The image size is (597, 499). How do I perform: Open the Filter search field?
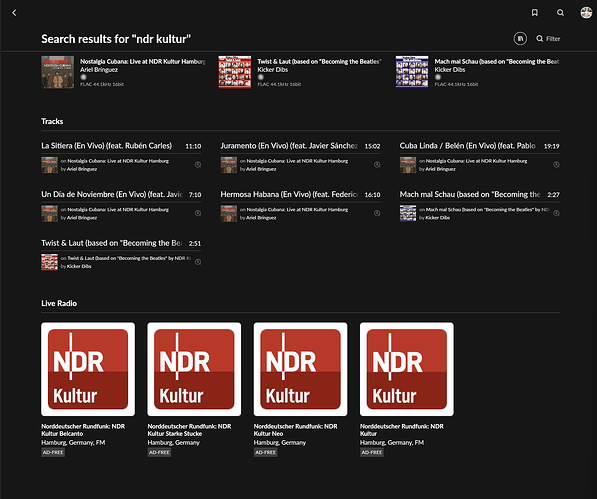548,38
